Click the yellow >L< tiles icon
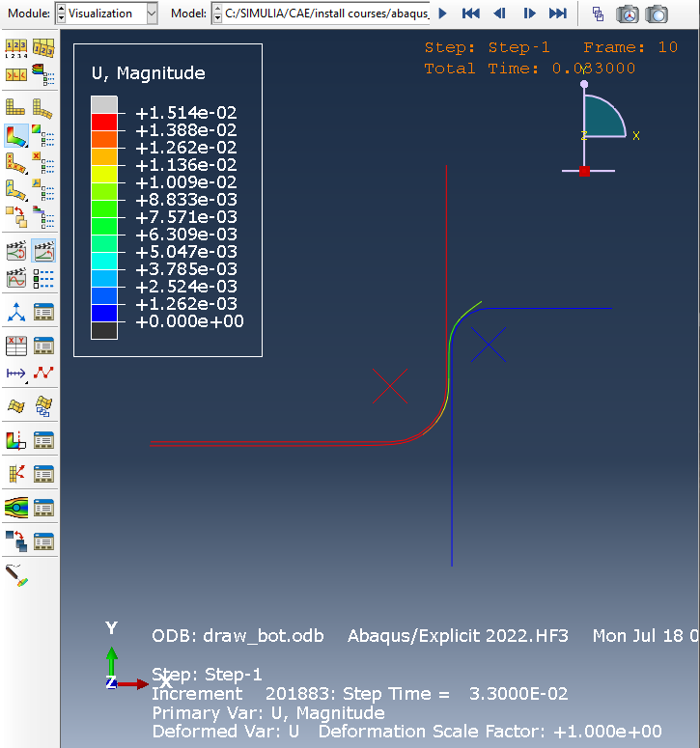 pos(16,75)
